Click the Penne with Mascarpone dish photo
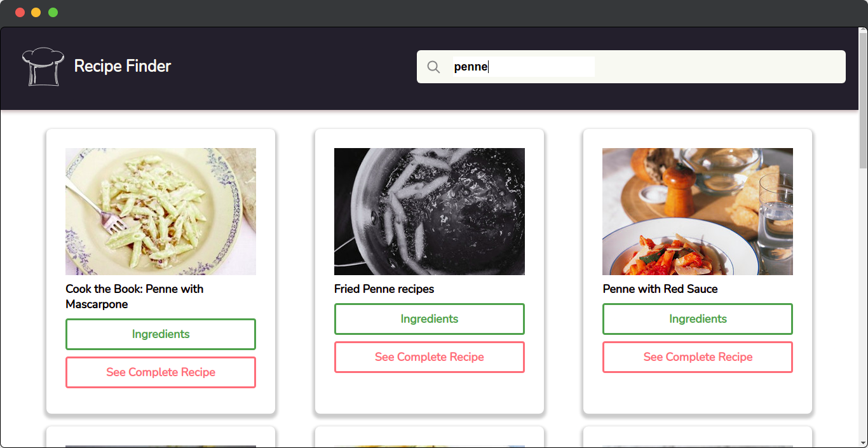Image resolution: width=868 pixels, height=448 pixels. [x=160, y=211]
